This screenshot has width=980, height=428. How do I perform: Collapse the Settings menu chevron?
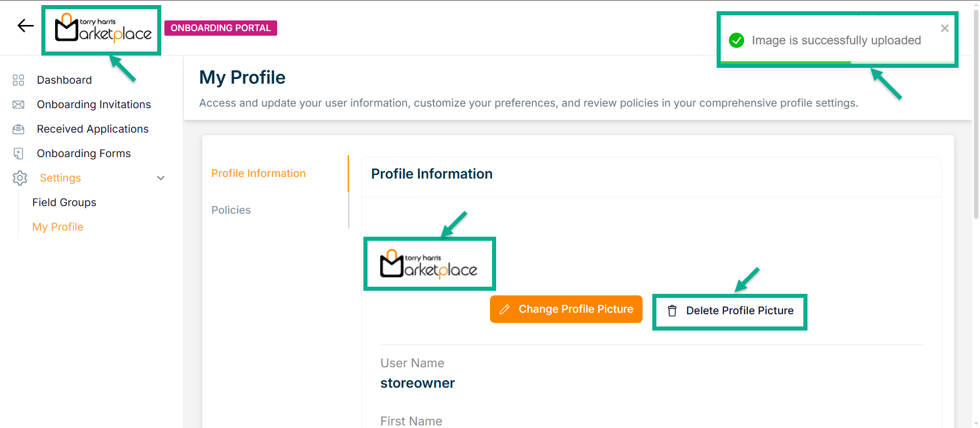[x=161, y=178]
